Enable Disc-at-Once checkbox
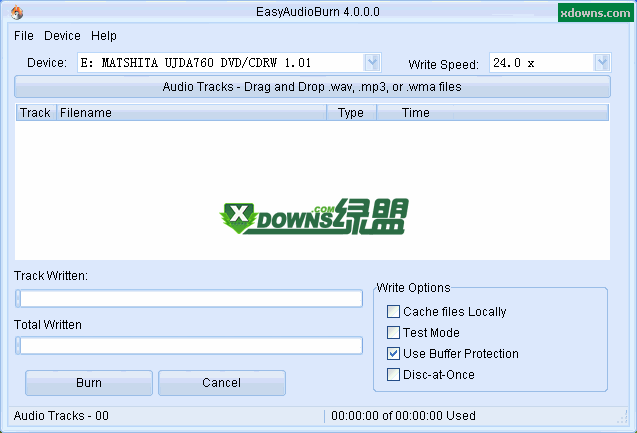 coord(393,375)
